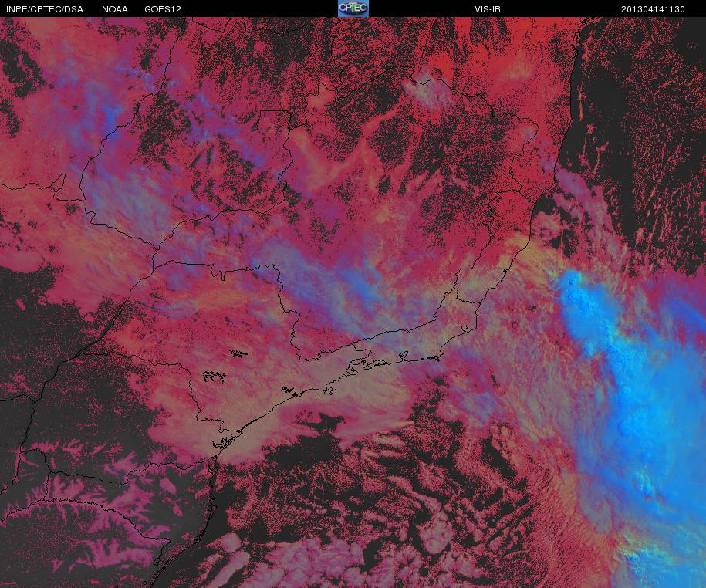Select the 201304141130 timestamp
This screenshot has height=588, width=706.
[653, 9]
